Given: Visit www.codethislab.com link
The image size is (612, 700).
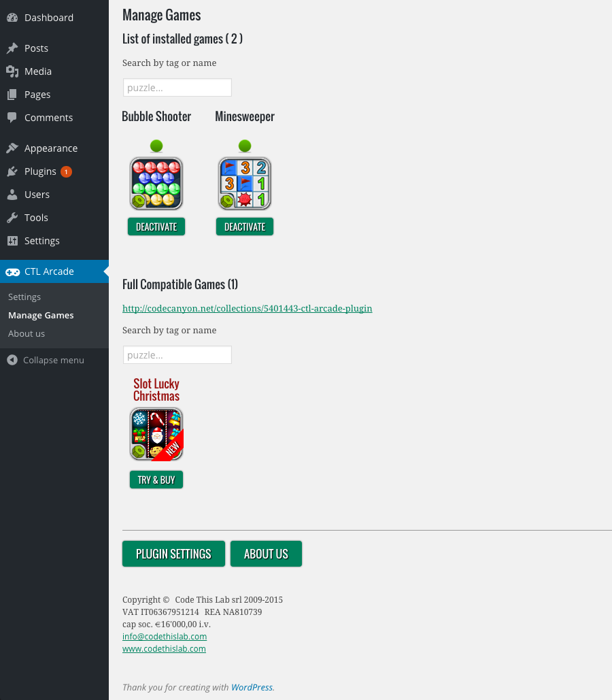Looking at the screenshot, I should coord(165,649).
